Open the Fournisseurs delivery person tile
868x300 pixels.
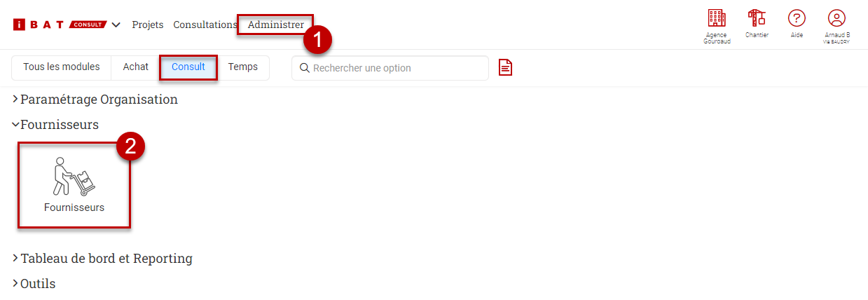pos(74,185)
